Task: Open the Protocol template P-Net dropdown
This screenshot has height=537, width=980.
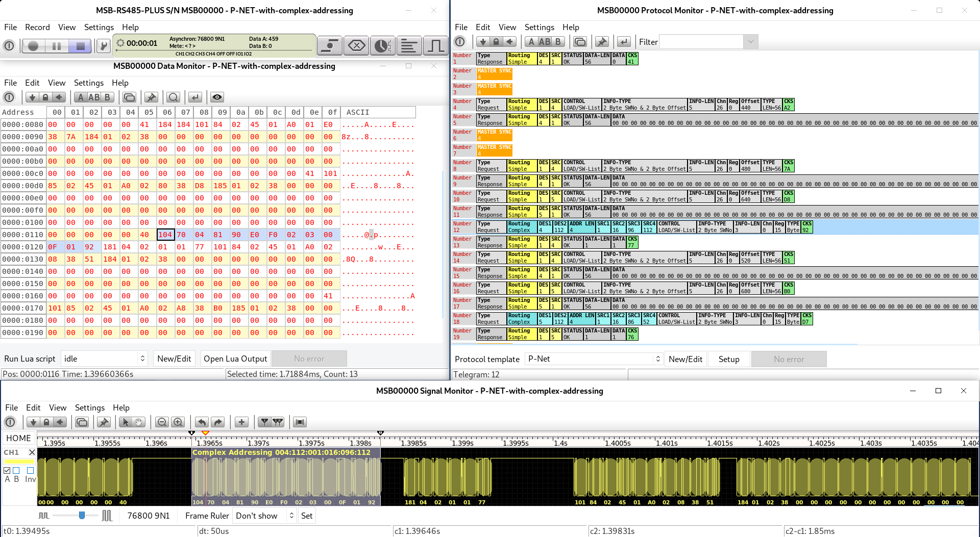Action: 594,359
